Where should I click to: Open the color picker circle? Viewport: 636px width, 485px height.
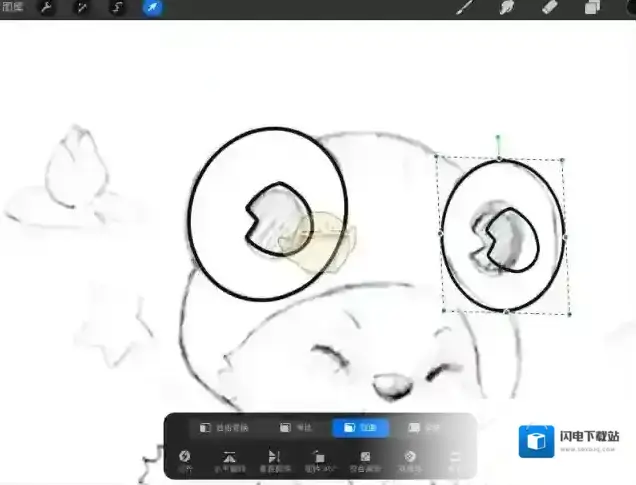pos(628,6)
